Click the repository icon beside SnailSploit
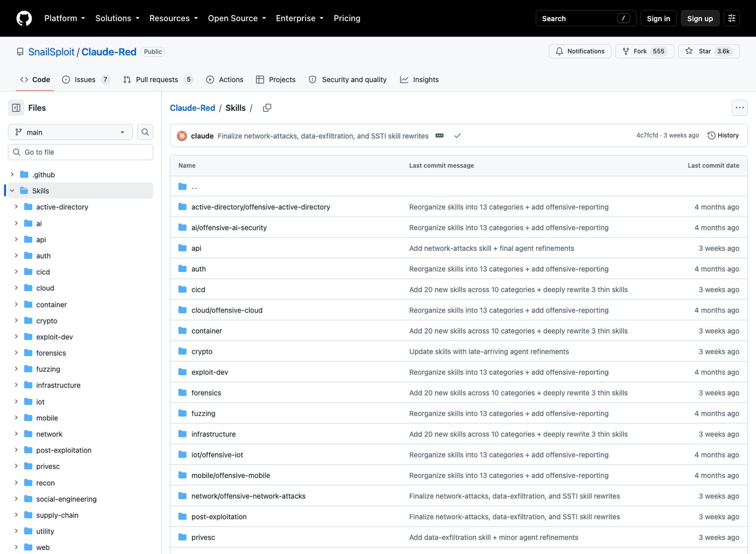This screenshot has height=554, width=756. pos(20,52)
